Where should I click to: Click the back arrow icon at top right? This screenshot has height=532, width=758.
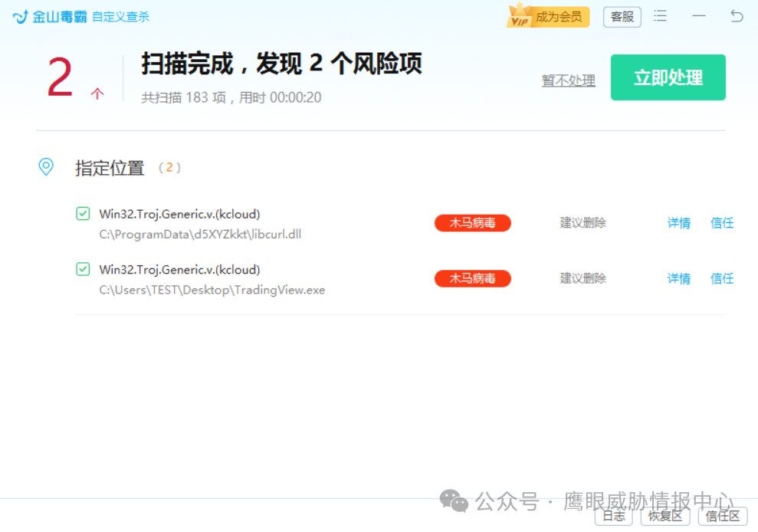(737, 16)
